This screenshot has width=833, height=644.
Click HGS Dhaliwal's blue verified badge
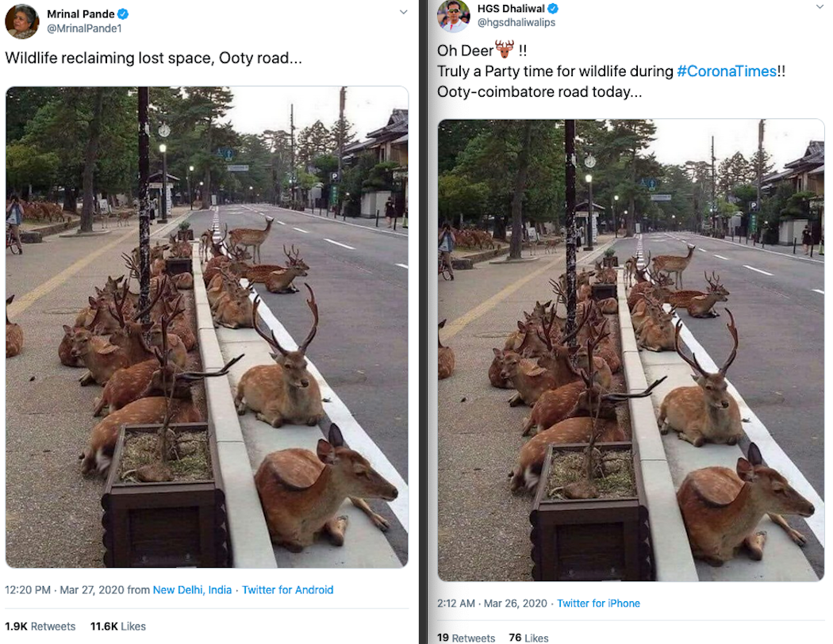pyautogui.click(x=552, y=9)
